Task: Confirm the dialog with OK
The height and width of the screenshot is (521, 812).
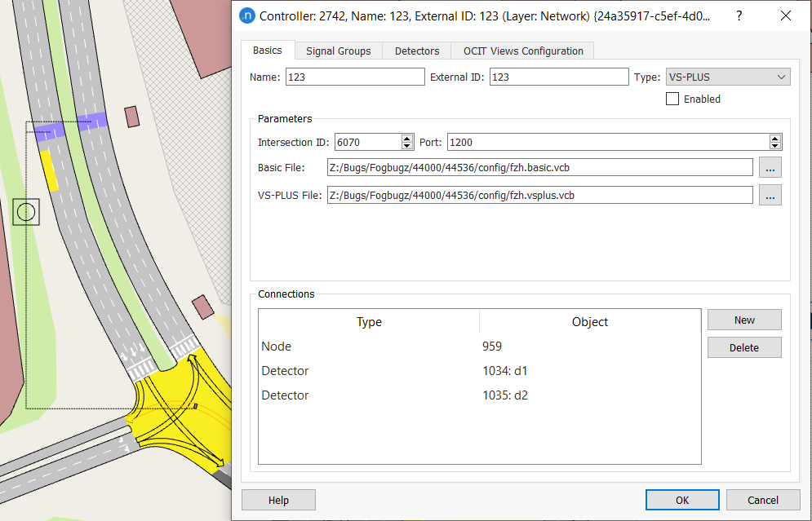Action: 681,500
